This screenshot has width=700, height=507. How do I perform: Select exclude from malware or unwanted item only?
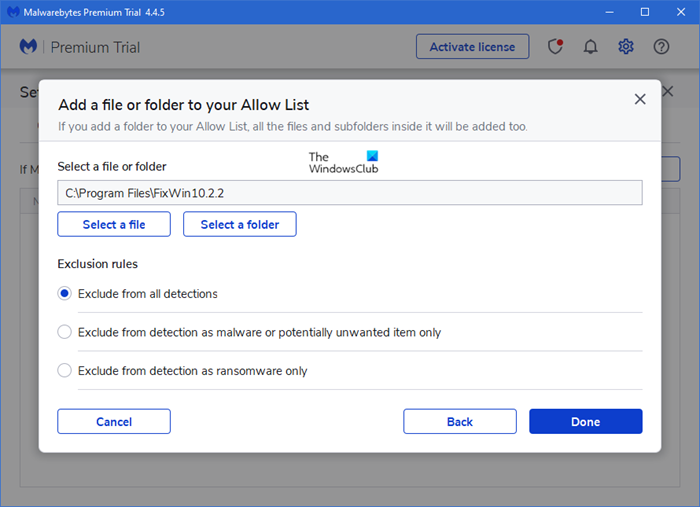[65, 332]
